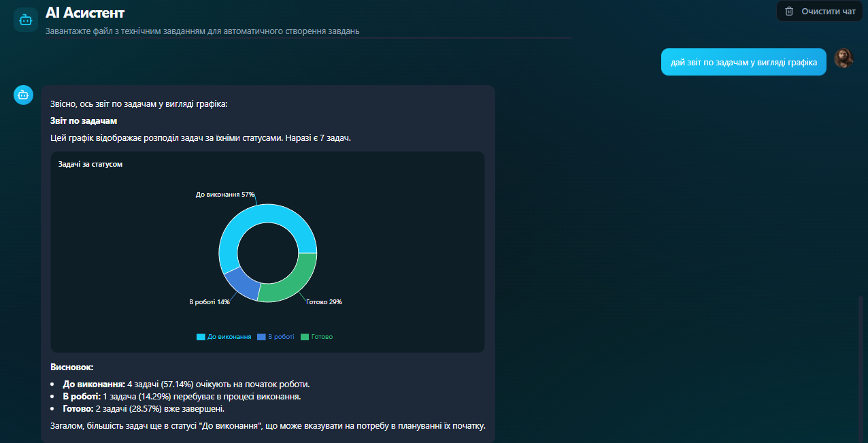Screen dimensions: 868x443
Task: Click the До виконання 57% chart label
Action: [224, 195]
